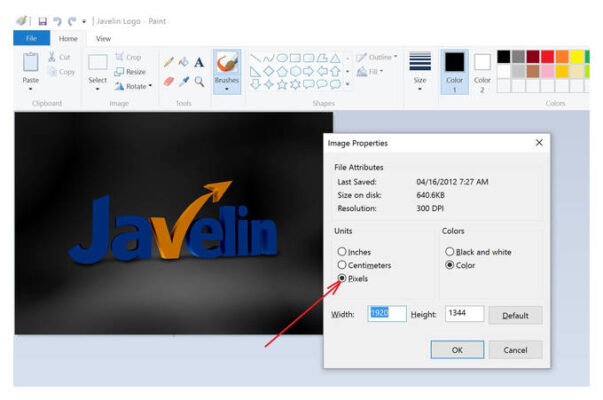Click the Crop tool
603x400 pixels.
tap(128, 57)
